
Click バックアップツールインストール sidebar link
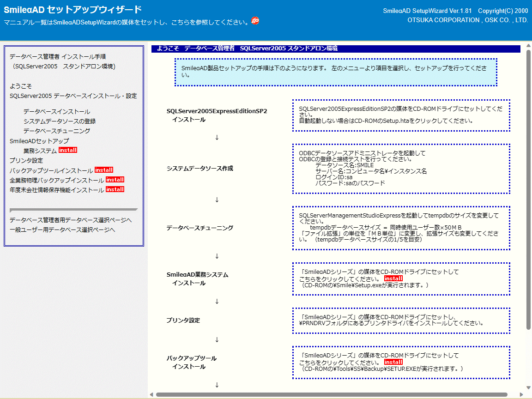pyautogui.click(x=51, y=170)
